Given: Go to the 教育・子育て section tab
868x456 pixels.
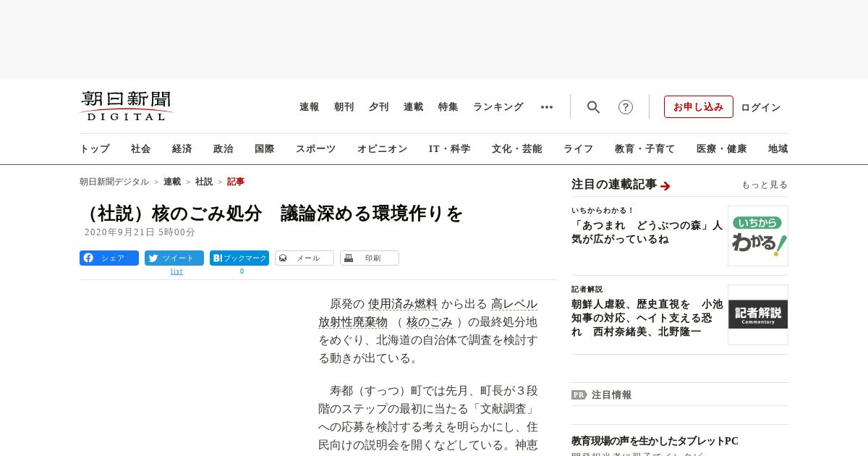Looking at the screenshot, I should 645,149.
